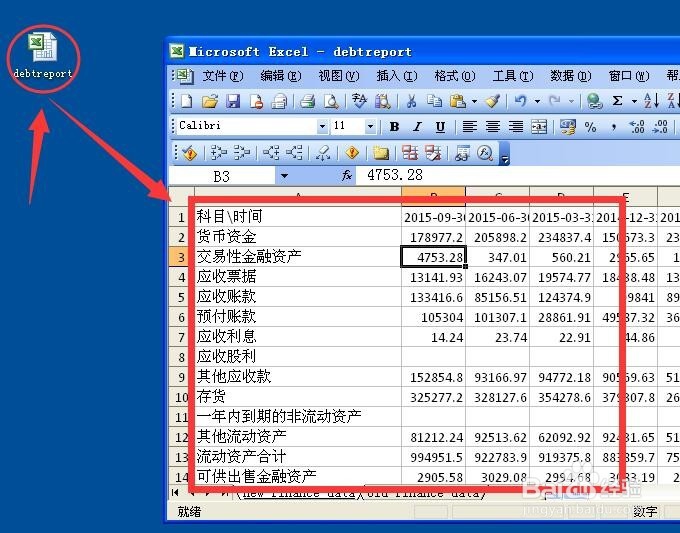Click the formula bar showing 4753.28
Viewport: 680px width, 533px height.
[x=518, y=175]
